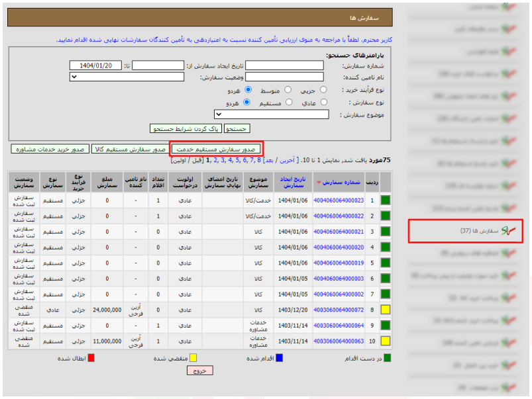
Task: Click the خروج exit button
Action: click(200, 371)
